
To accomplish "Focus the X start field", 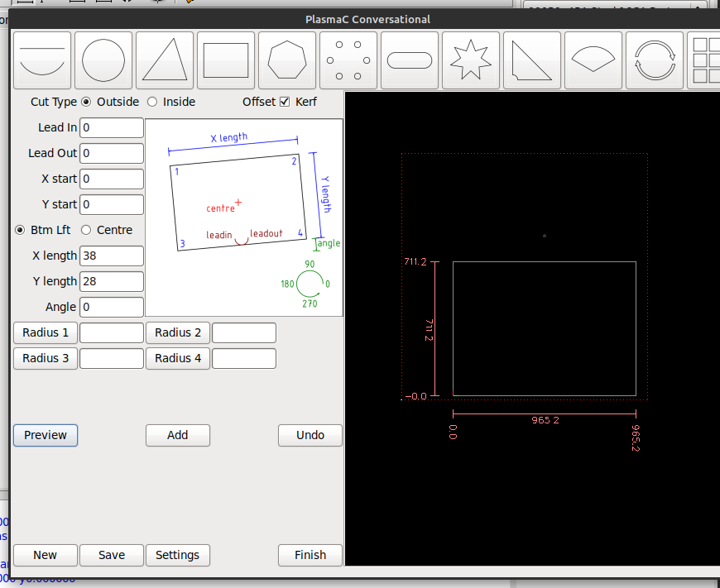I will (x=112, y=179).
